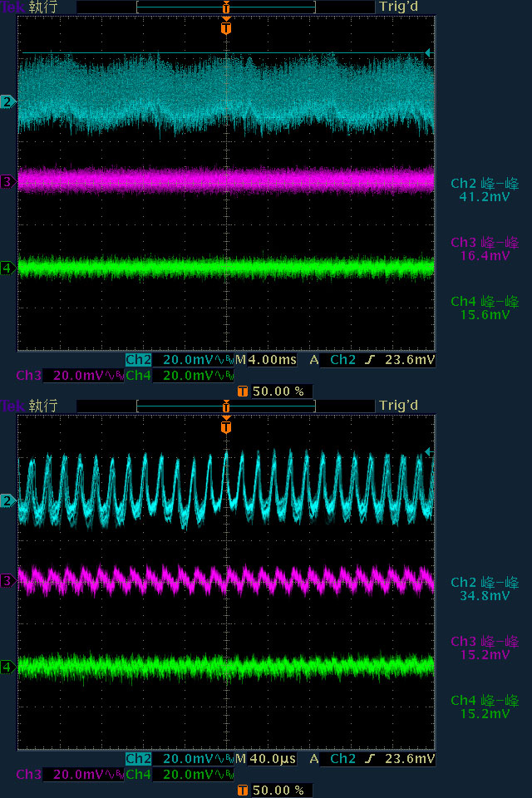Click the Trig'd status in the 40.0µs capture
The height and width of the screenshot is (798, 532).
399,406
